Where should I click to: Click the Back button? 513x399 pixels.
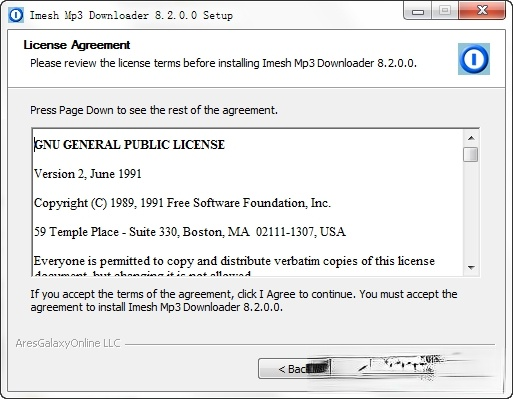(x=295, y=369)
